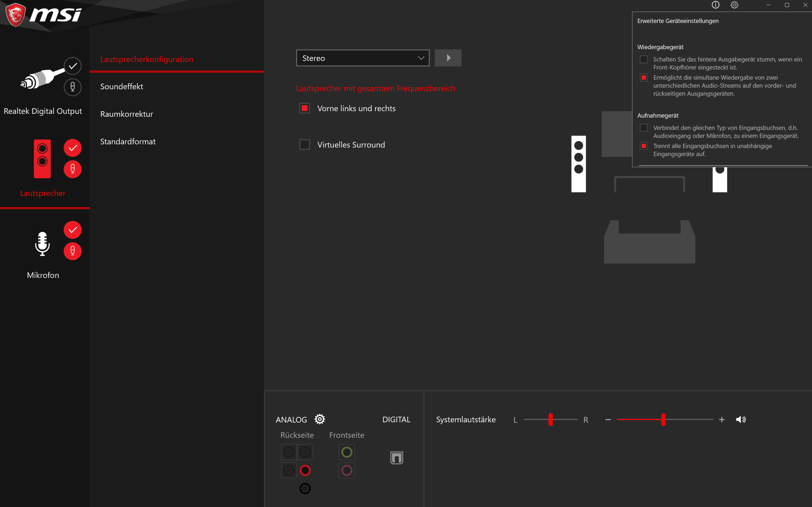Play speaker test with play button

click(448, 58)
